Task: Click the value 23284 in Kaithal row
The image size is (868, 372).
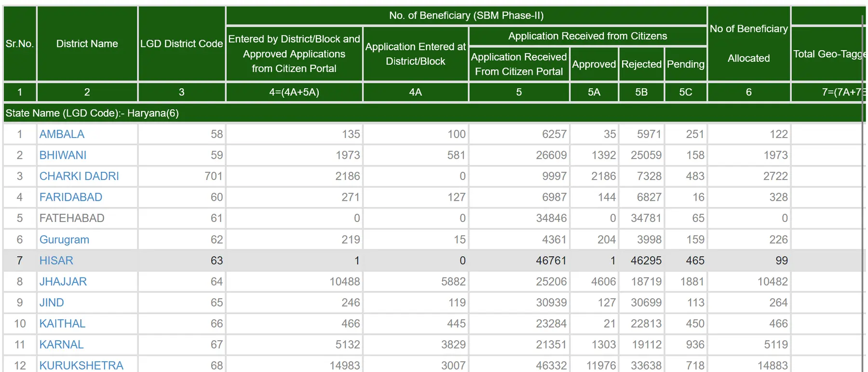Action: [x=551, y=324]
